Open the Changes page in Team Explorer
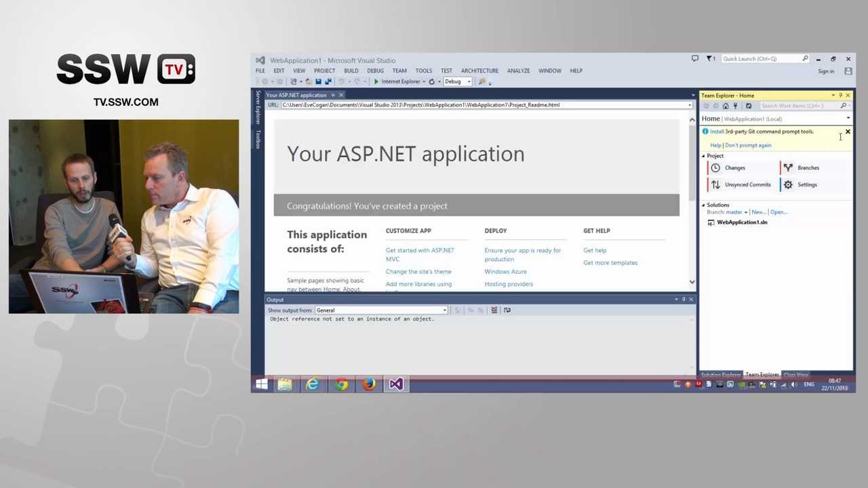 click(x=735, y=167)
